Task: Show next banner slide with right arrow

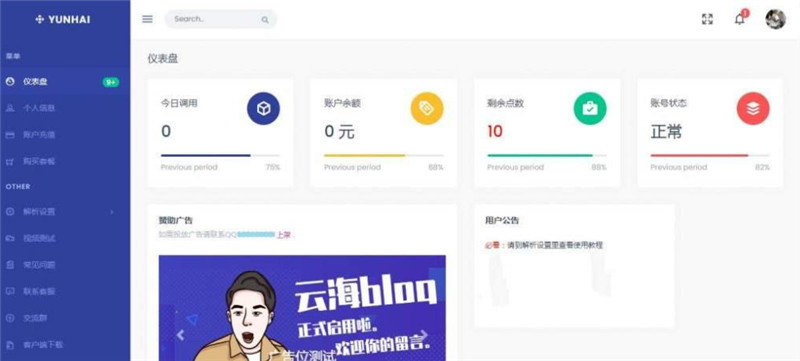Action: [x=424, y=335]
